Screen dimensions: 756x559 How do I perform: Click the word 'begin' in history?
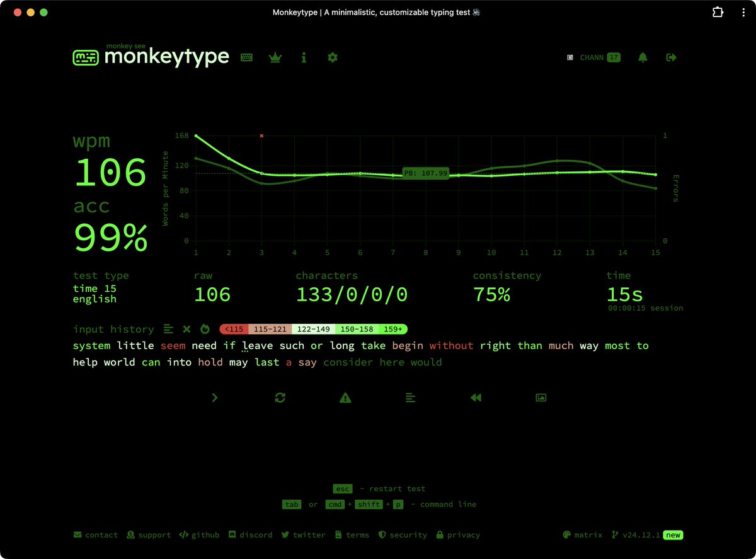(408, 345)
